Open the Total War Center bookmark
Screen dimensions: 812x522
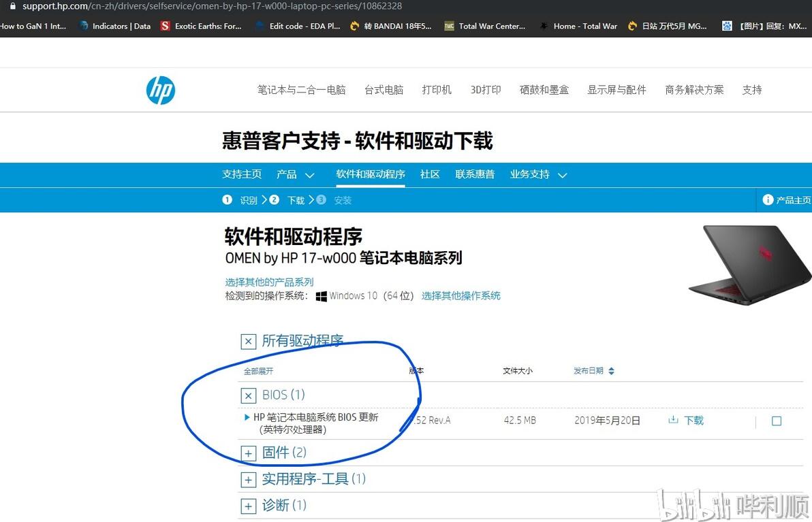coord(485,26)
